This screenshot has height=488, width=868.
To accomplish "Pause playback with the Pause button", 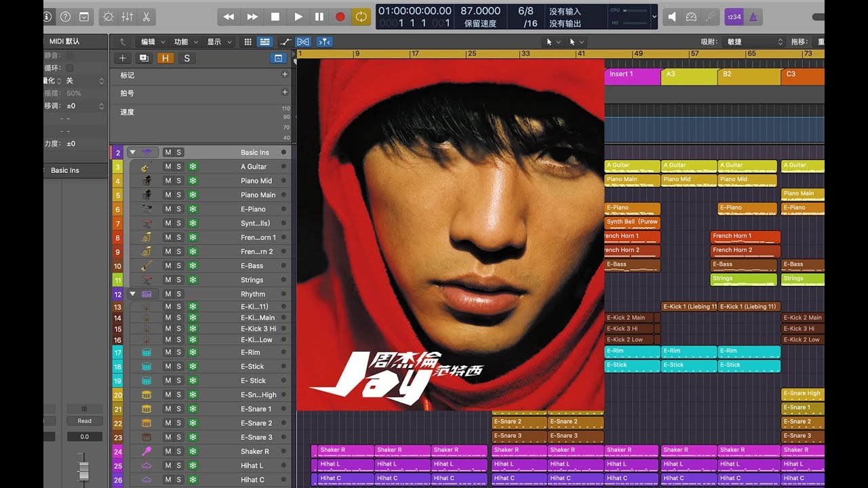I will 319,16.
